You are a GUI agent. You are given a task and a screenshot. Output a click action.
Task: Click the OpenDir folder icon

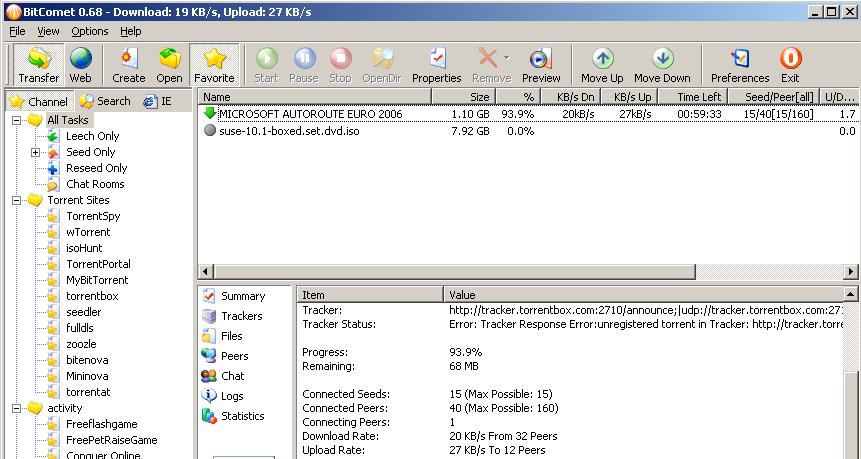coord(383,58)
